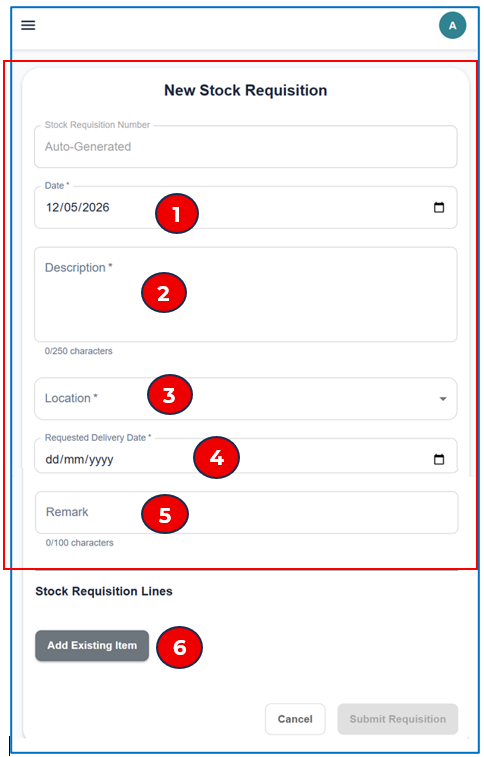The height and width of the screenshot is (757, 484).
Task: Click the red marker number 1
Action: coord(177,213)
